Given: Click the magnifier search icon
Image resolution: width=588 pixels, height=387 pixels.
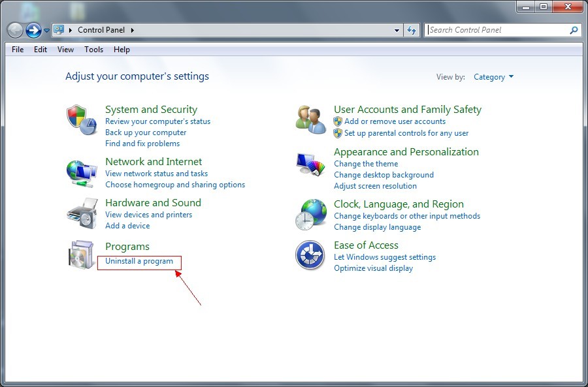Looking at the screenshot, I should pos(574,30).
